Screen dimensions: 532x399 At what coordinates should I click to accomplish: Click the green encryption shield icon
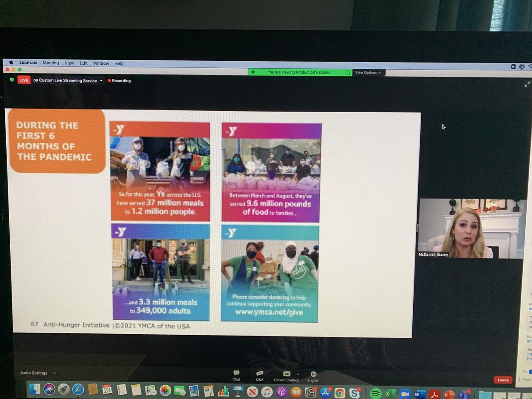12,80
